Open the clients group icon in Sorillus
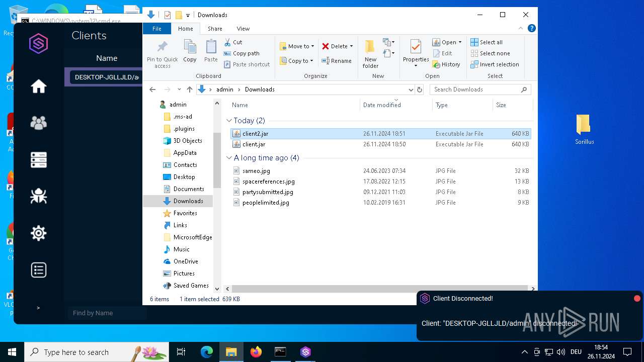644x362 pixels. click(x=38, y=123)
